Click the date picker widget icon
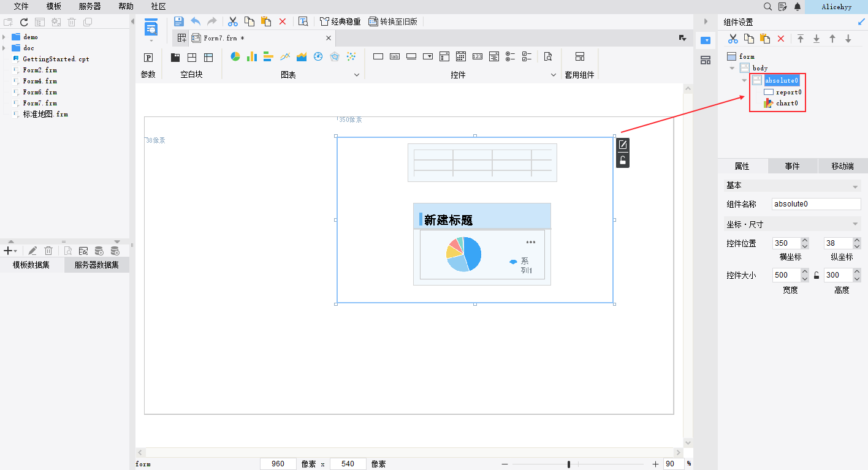Image resolution: width=868 pixels, height=470 pixels. [461, 56]
